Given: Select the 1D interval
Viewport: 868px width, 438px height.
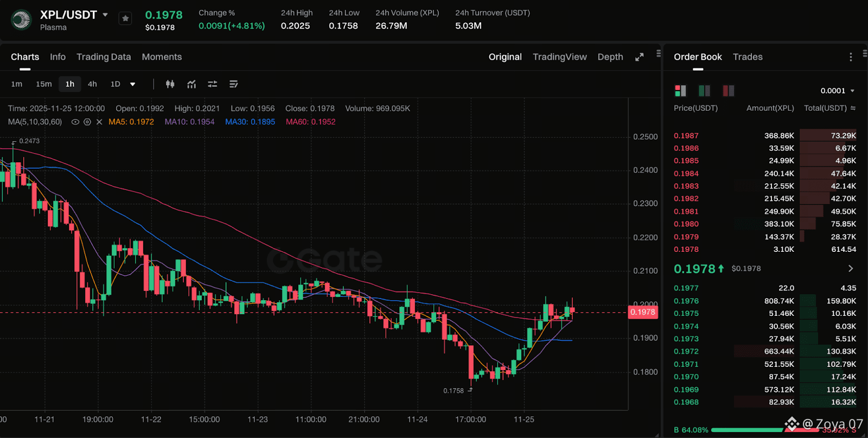Looking at the screenshot, I should point(115,84).
